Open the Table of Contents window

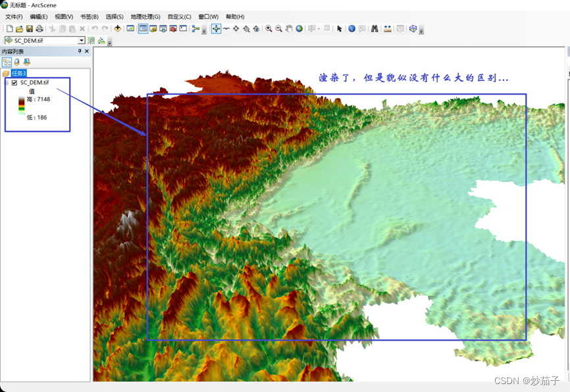(143, 29)
